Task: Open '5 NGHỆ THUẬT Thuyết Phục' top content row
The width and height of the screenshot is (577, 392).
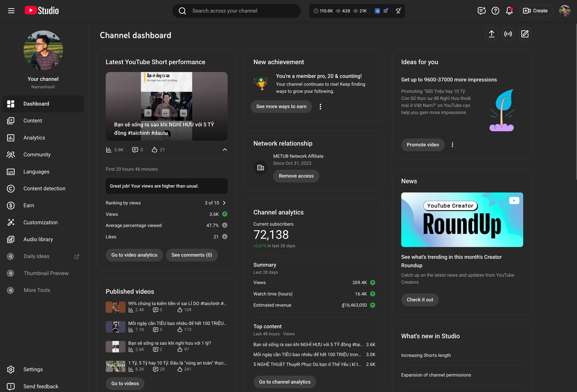Action: pyautogui.click(x=314, y=364)
